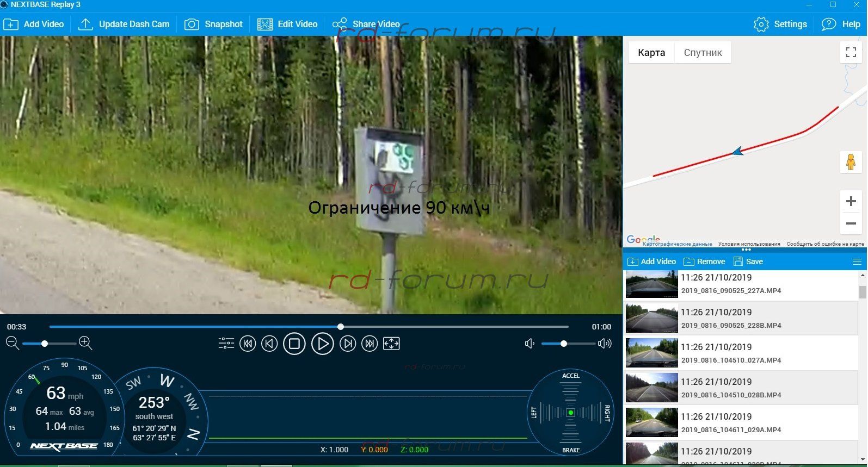
Task: Toggle fullscreen video mode
Action: point(391,344)
